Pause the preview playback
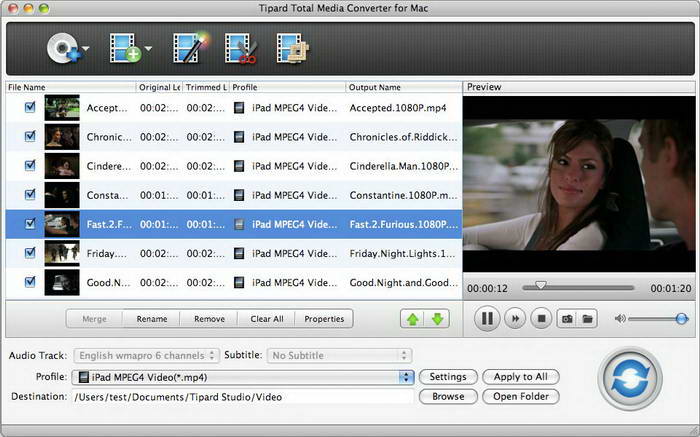700x437 pixels. [487, 319]
